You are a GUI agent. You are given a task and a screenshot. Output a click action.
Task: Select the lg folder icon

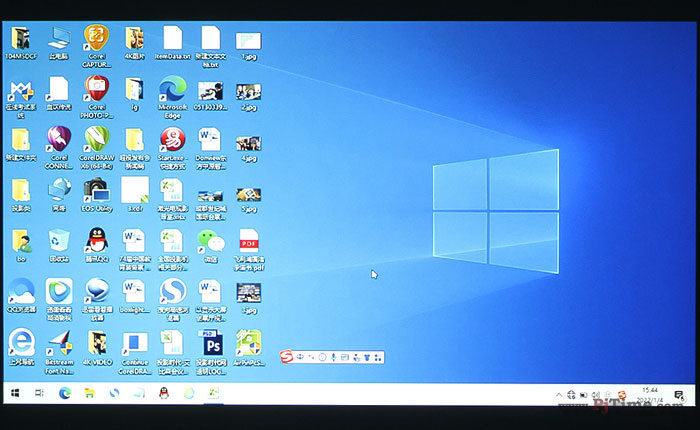[x=134, y=89]
